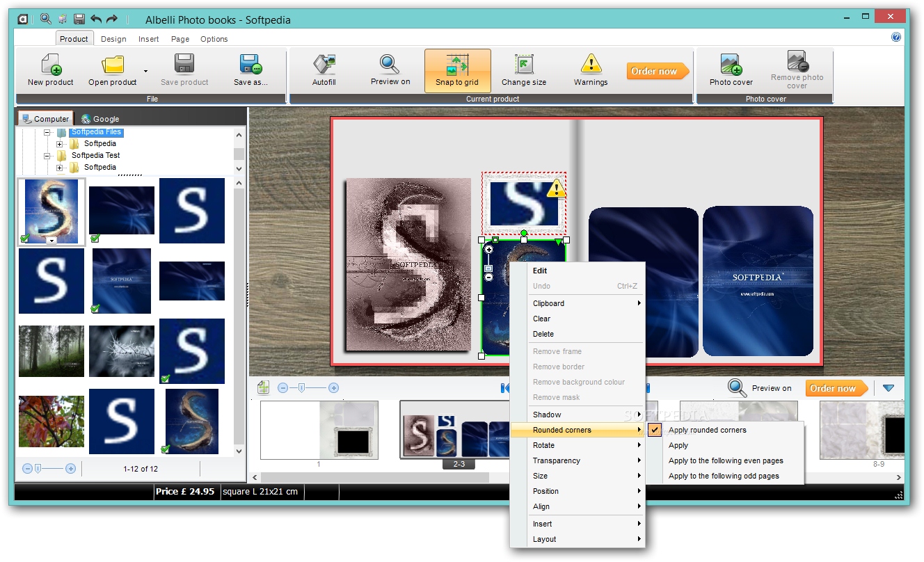Zoom out with the selected photo's minus icon
924x562 pixels.
pyautogui.click(x=489, y=277)
